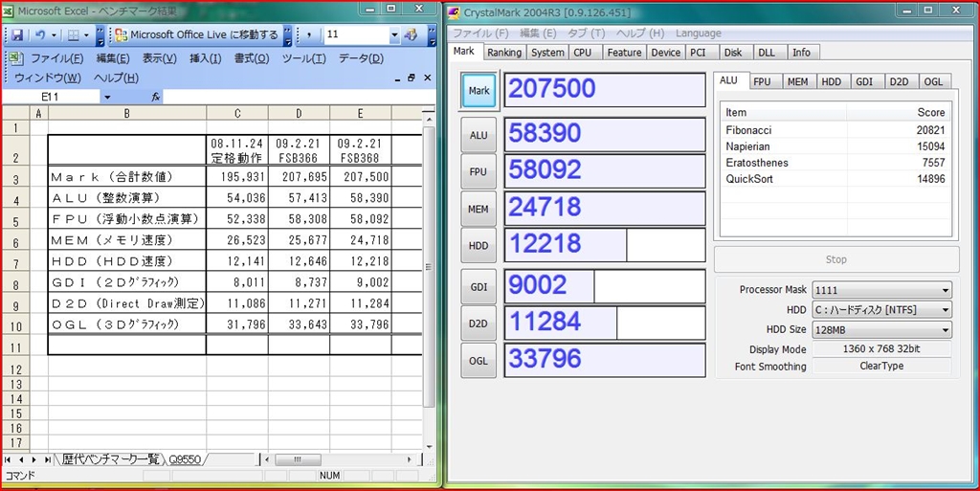Click the comma style icon
Screen dimensions: 980x491
pos(308,34)
